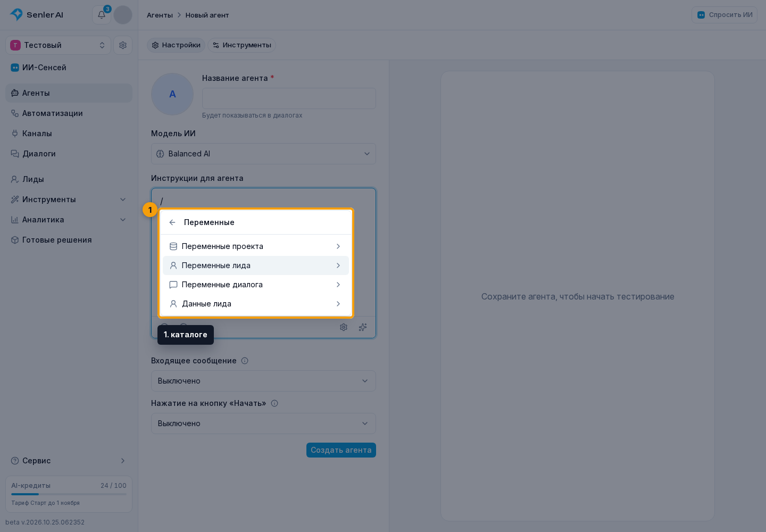Go back using the Переменные arrow

172,222
